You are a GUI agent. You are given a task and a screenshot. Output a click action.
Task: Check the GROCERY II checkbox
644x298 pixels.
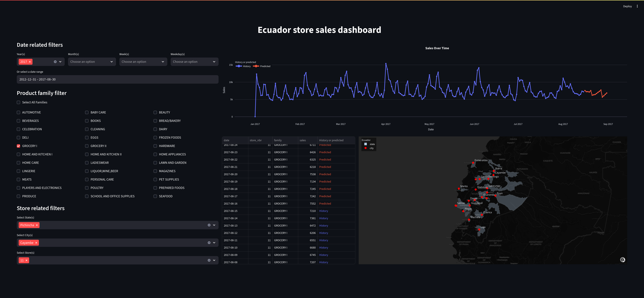click(x=87, y=146)
